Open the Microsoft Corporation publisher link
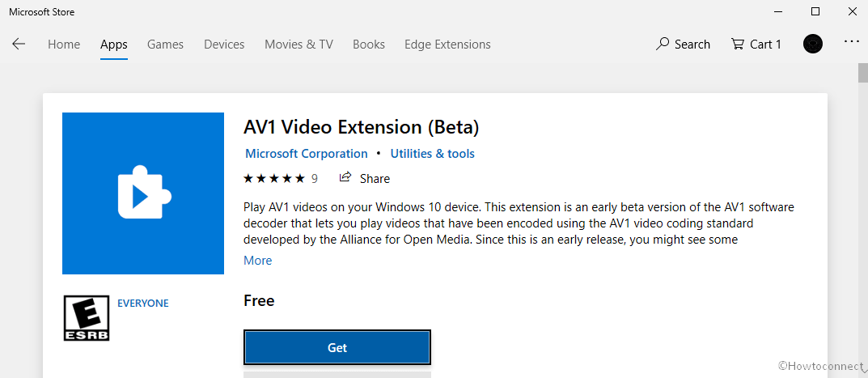Viewport: 868px width, 378px height. click(x=306, y=154)
